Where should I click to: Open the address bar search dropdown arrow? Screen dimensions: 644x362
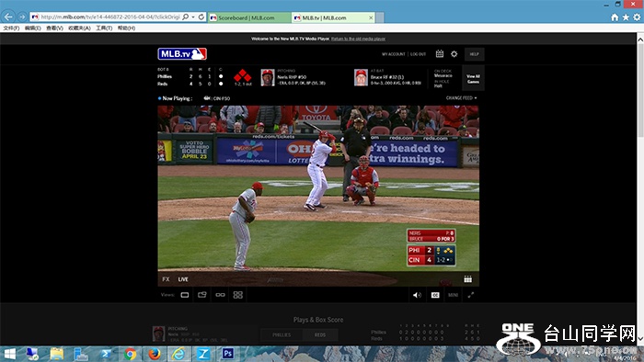pyautogui.click(x=193, y=17)
